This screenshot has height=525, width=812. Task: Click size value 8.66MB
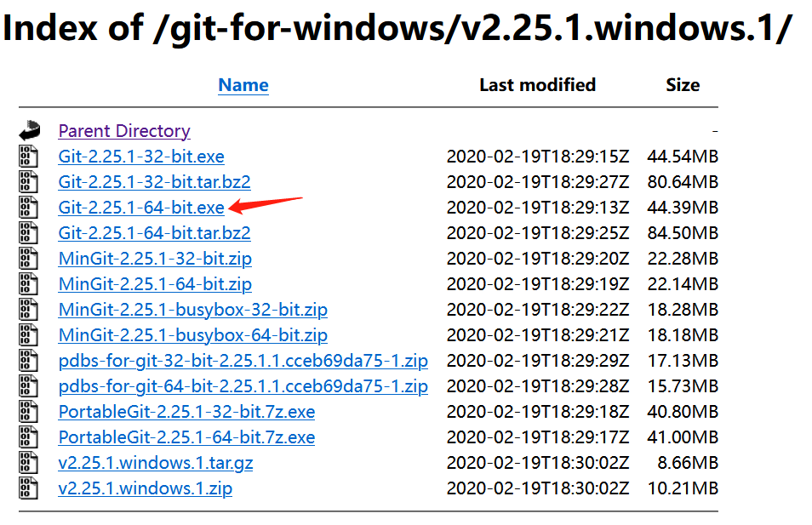pos(688,463)
